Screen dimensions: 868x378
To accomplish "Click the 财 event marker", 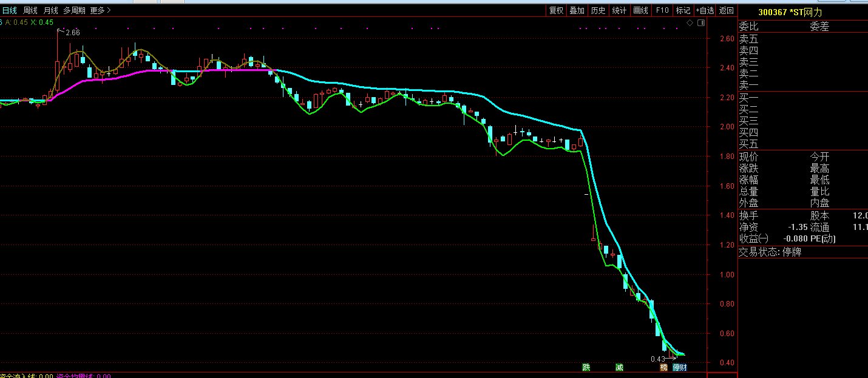I will (683, 367).
